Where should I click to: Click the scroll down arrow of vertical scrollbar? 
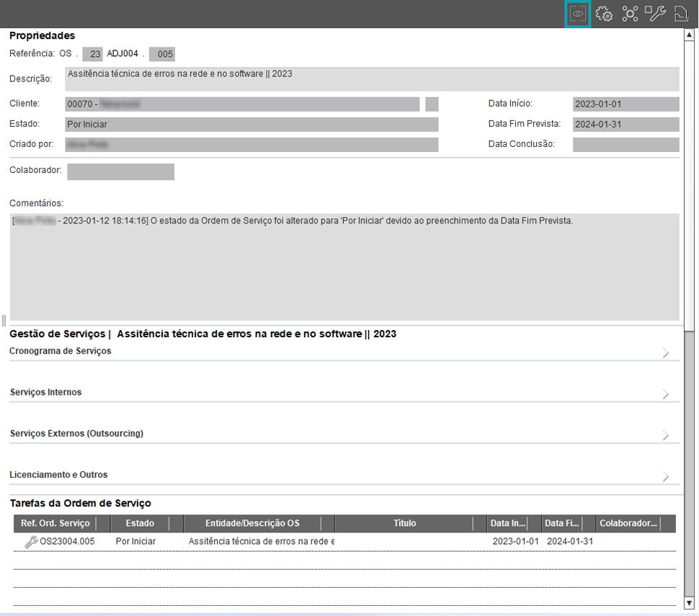(690, 602)
